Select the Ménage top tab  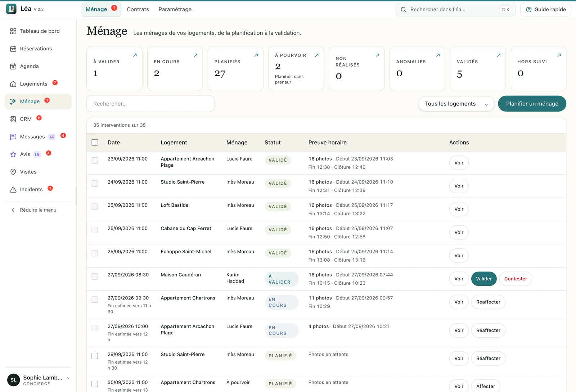click(x=101, y=9)
